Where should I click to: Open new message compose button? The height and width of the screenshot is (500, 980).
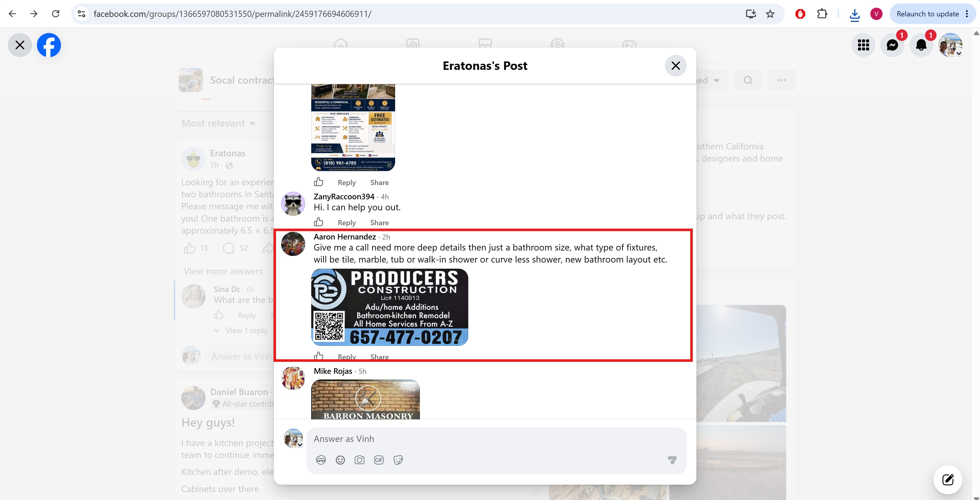click(948, 480)
